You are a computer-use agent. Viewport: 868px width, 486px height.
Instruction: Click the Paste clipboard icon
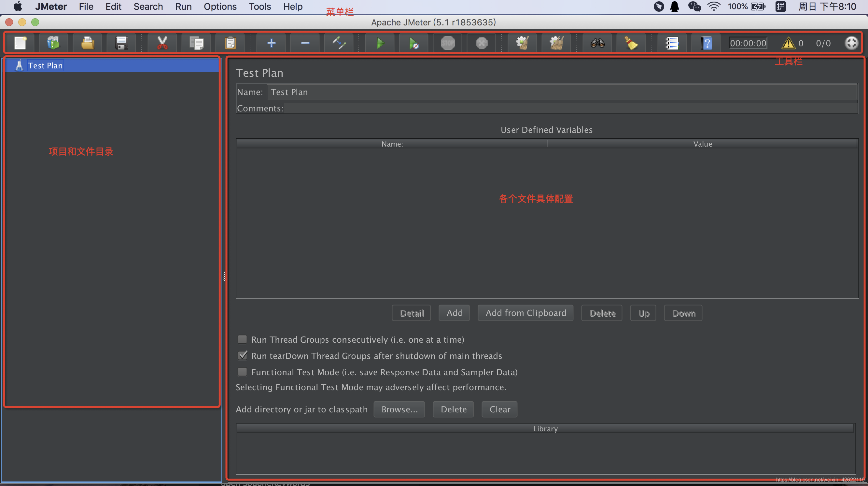(231, 43)
